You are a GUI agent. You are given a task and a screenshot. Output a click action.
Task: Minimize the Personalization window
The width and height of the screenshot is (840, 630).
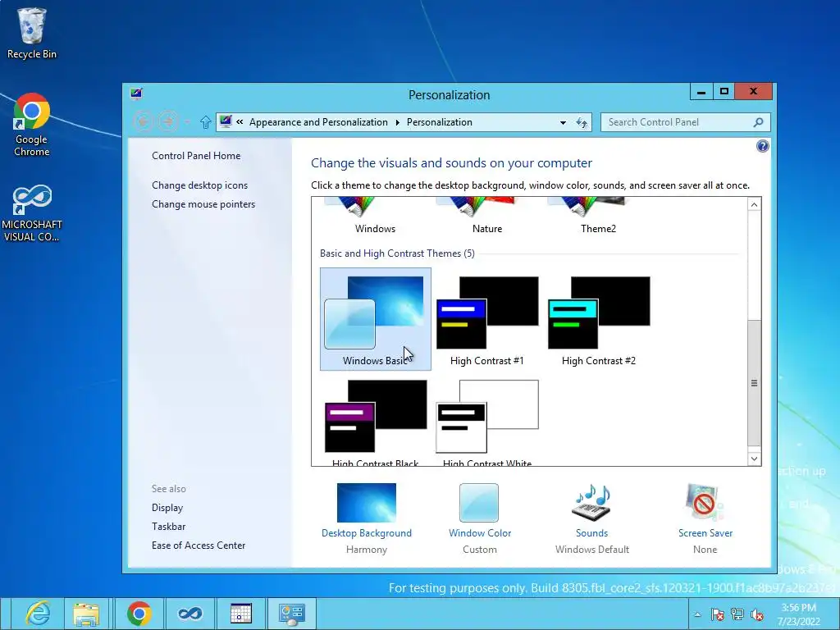[701, 92]
